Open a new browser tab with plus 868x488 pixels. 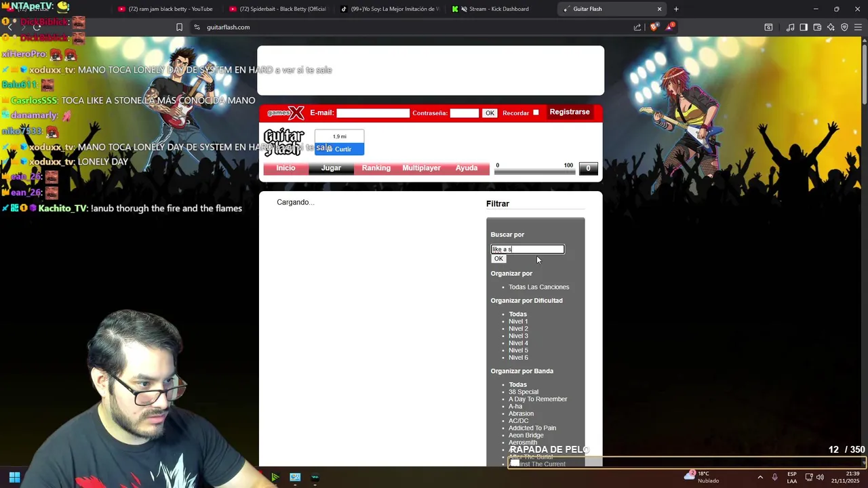point(676,9)
